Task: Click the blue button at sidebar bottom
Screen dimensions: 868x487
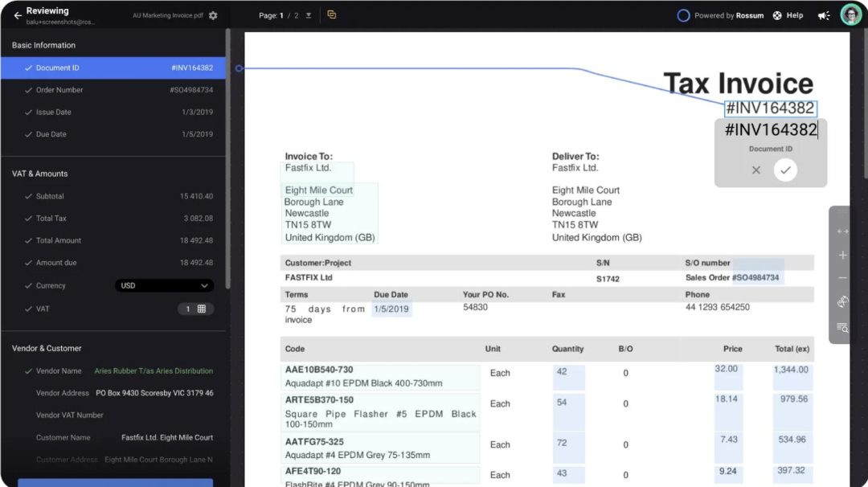Action: pos(115,482)
